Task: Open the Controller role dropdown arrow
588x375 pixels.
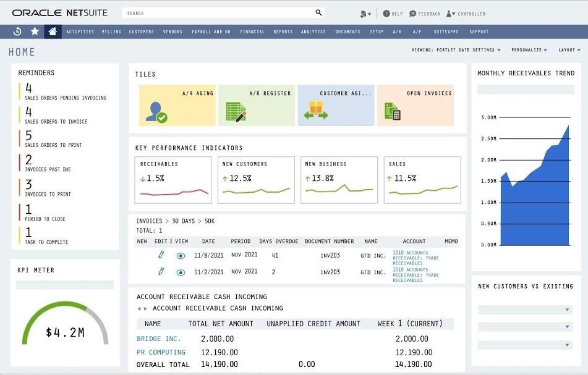Action: [x=454, y=14]
